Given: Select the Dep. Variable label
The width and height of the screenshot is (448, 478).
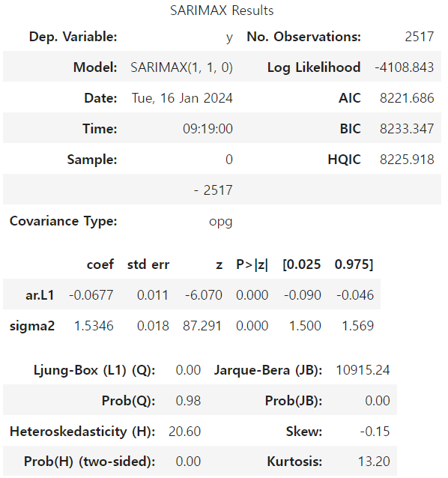Looking at the screenshot, I should click(x=73, y=37).
